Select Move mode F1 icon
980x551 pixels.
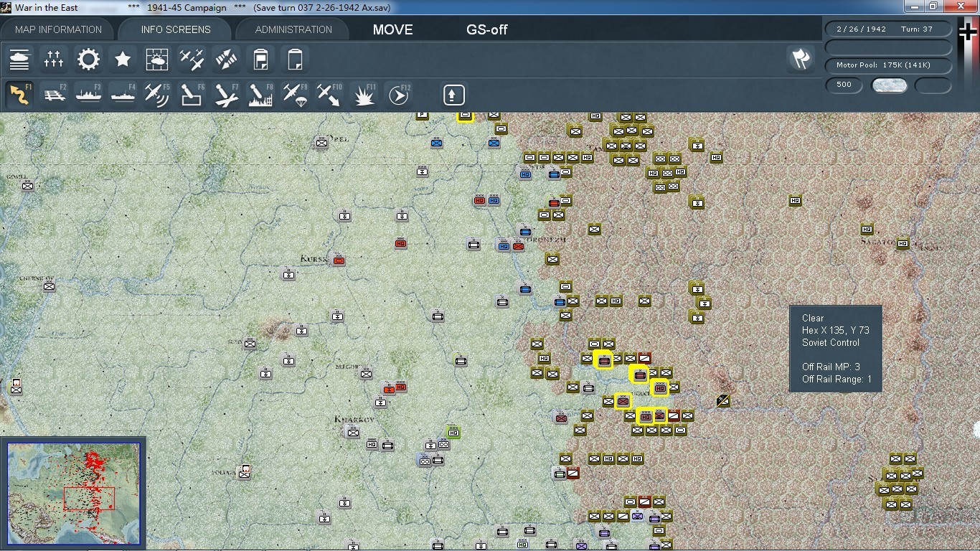coord(19,95)
